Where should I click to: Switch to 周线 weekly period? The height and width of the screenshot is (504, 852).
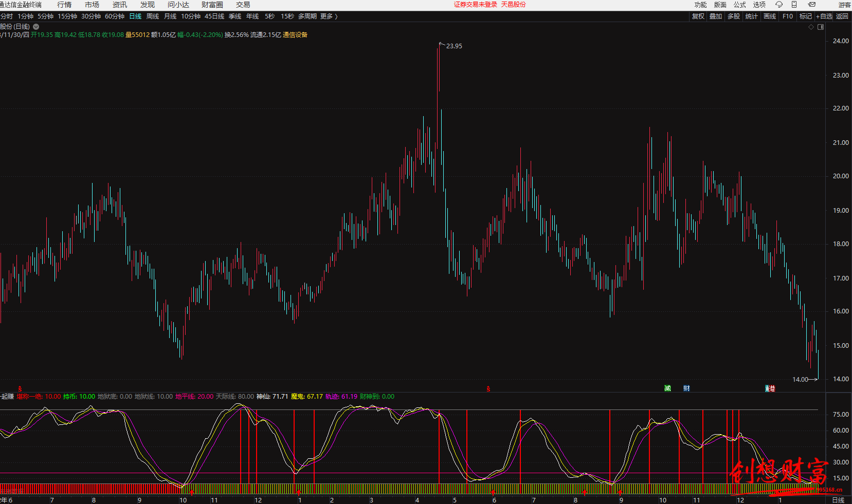tap(153, 16)
